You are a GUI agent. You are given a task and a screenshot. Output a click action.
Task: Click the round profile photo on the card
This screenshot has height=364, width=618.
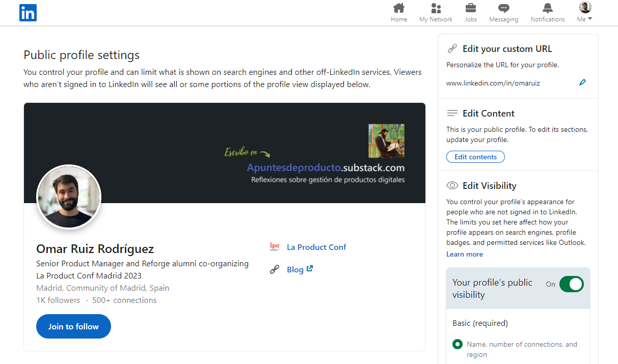pyautogui.click(x=69, y=197)
